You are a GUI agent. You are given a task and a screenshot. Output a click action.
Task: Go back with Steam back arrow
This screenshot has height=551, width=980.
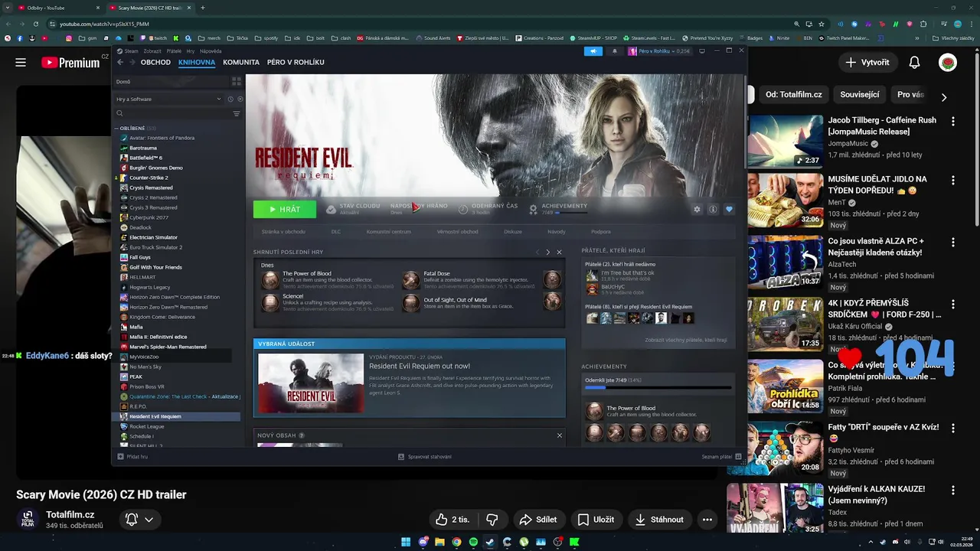pos(120,62)
